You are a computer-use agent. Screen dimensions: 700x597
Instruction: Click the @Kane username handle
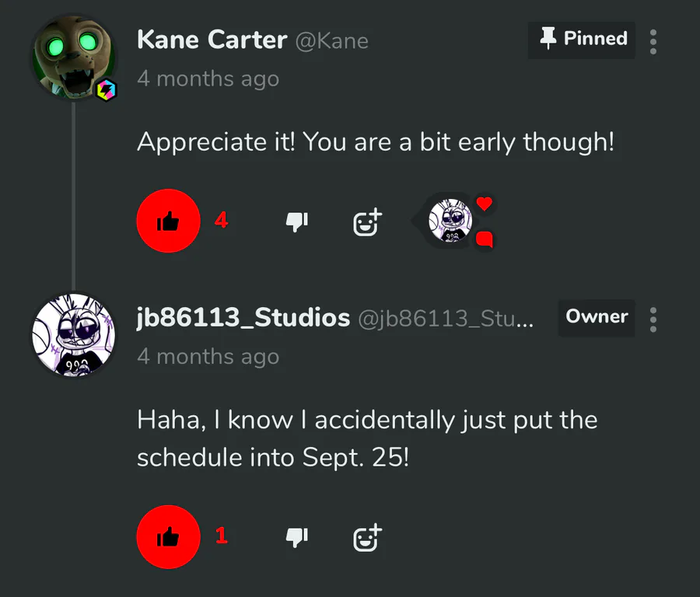(332, 41)
